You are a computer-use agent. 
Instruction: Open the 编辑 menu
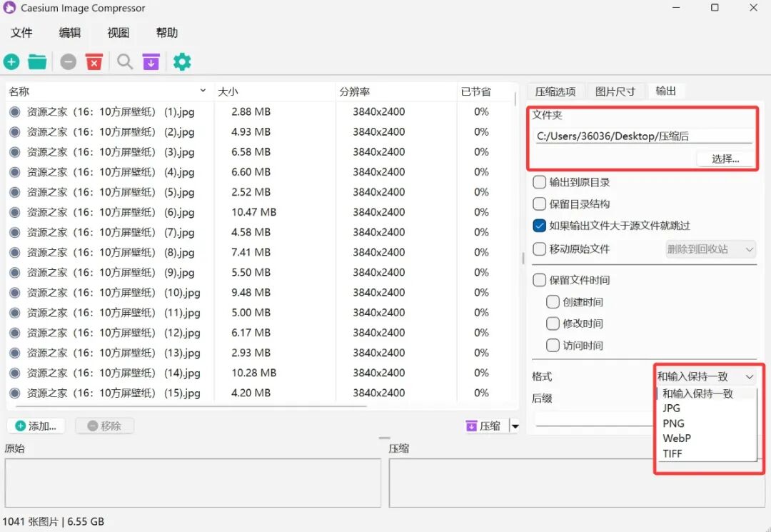[x=70, y=33]
